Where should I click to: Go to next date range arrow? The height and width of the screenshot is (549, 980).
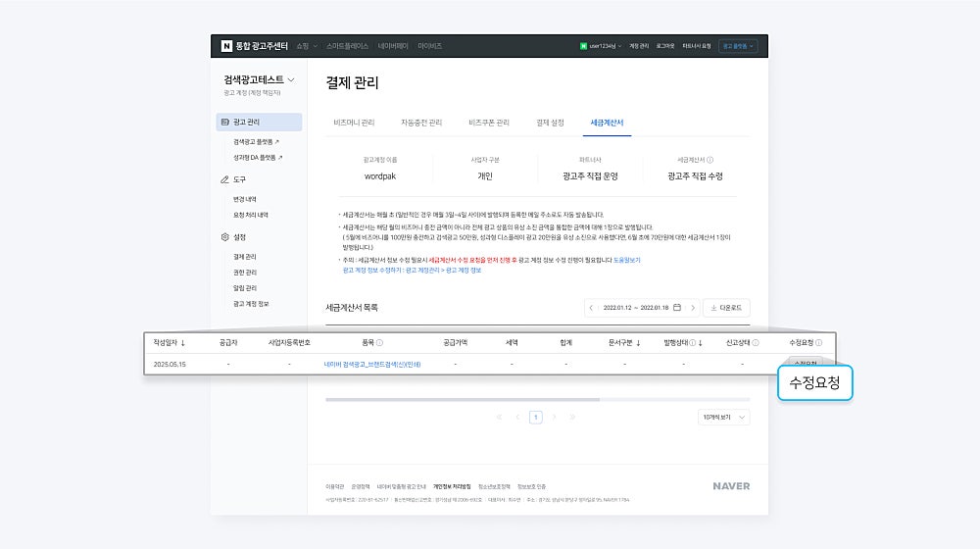click(693, 308)
